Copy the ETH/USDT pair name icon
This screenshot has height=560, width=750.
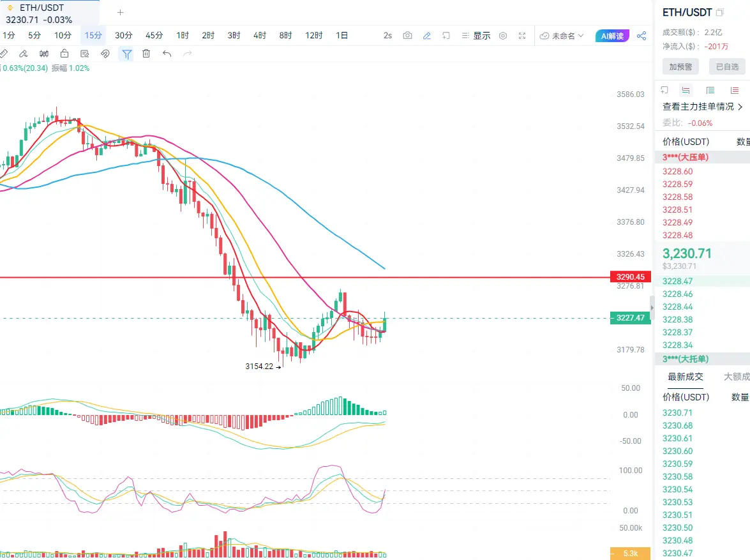tap(720, 13)
